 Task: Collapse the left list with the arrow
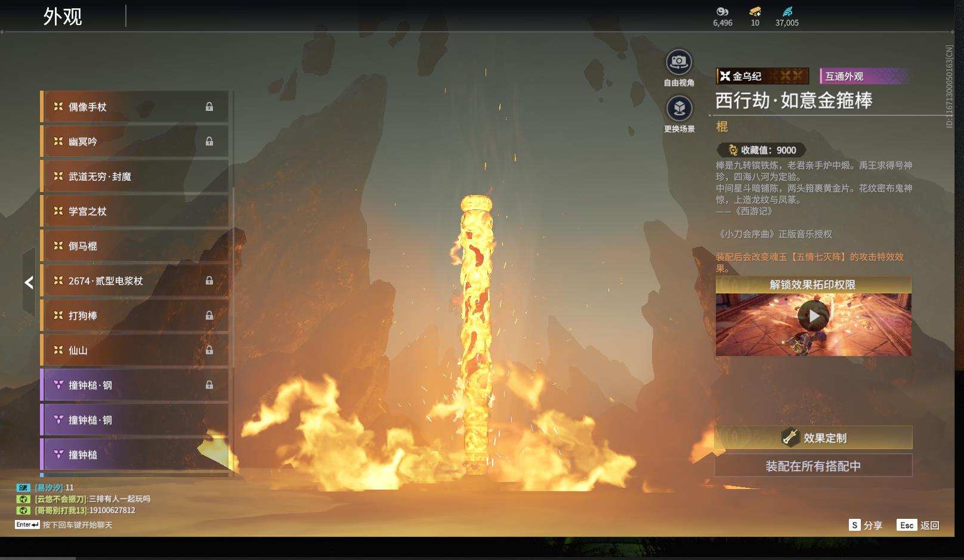click(x=29, y=282)
